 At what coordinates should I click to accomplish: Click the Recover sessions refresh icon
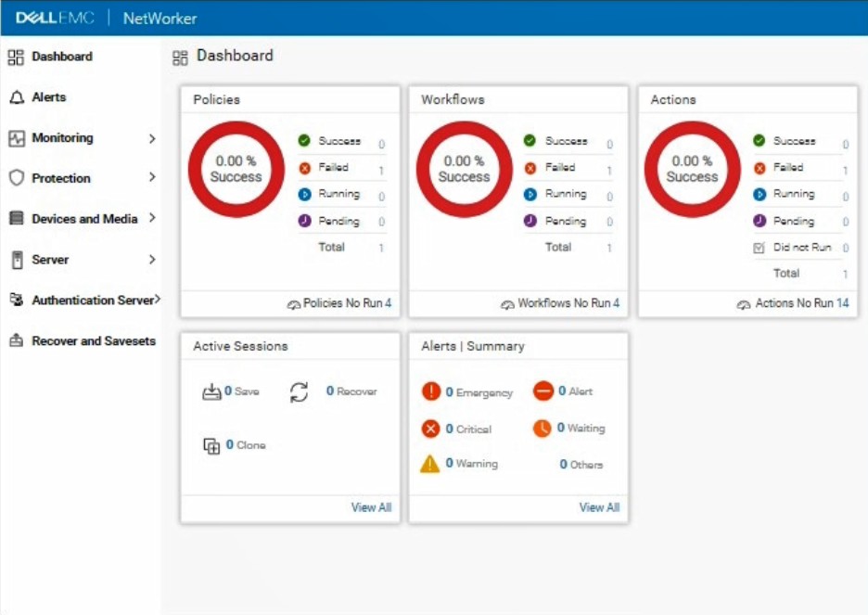[x=299, y=392]
